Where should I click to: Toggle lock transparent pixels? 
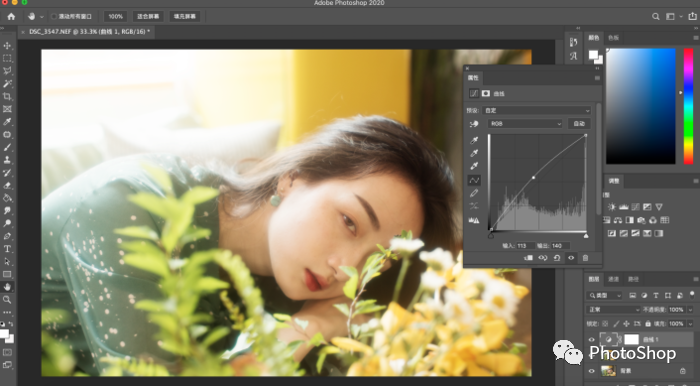coord(605,324)
